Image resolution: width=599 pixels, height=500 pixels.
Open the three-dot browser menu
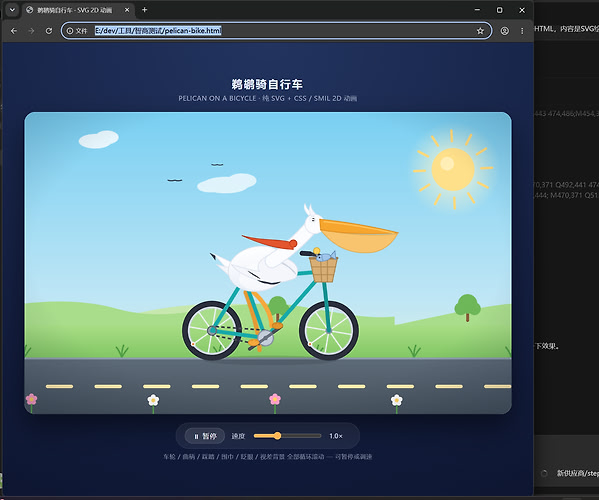point(522,31)
